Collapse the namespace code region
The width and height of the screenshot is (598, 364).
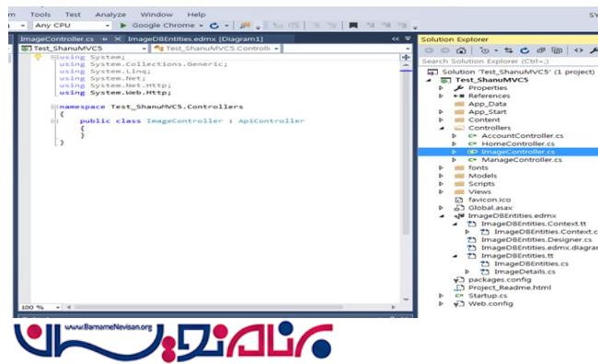[54, 107]
